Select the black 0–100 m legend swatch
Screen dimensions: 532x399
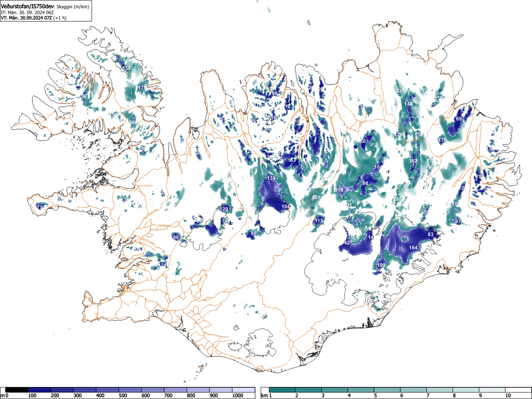pos(17,390)
